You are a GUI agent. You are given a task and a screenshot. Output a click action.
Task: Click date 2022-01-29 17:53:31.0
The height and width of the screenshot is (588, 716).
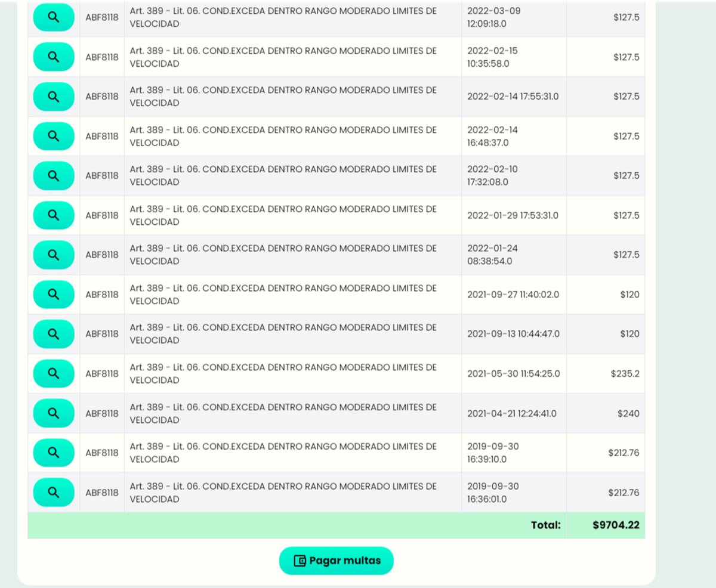pyautogui.click(x=513, y=215)
